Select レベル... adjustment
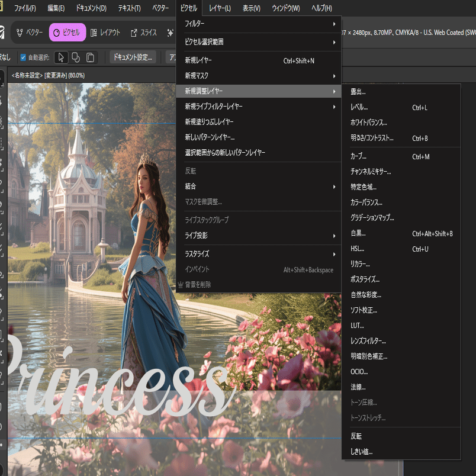The image size is (476, 476). pos(401,107)
